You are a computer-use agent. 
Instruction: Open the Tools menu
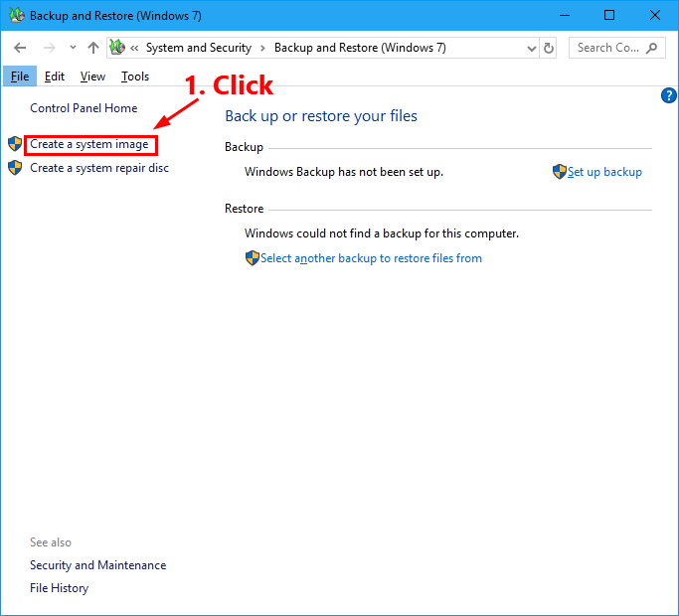click(x=135, y=77)
